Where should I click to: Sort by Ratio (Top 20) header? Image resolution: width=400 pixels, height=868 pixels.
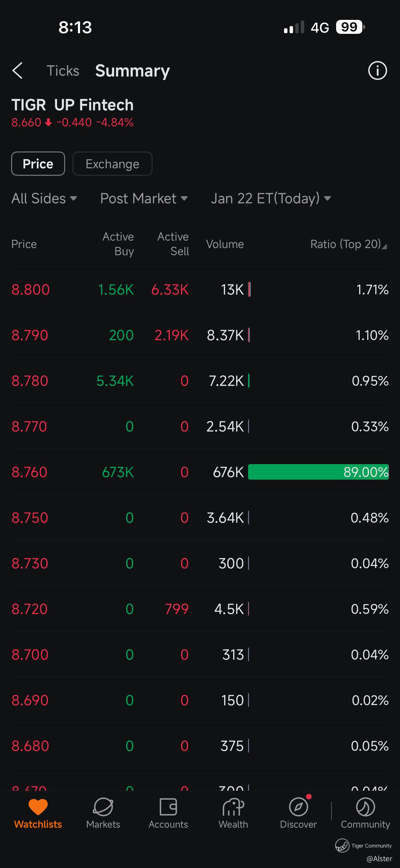coord(348,244)
